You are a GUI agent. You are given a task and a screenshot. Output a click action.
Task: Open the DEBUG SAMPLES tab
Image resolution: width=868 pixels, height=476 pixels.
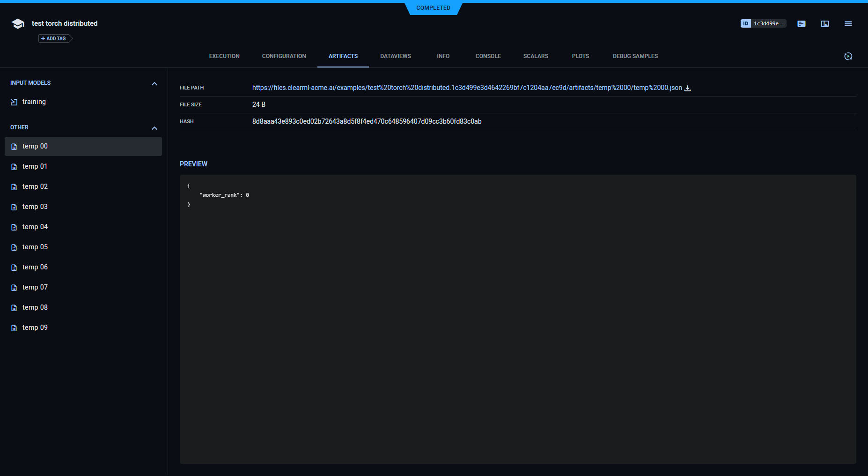(x=634, y=56)
